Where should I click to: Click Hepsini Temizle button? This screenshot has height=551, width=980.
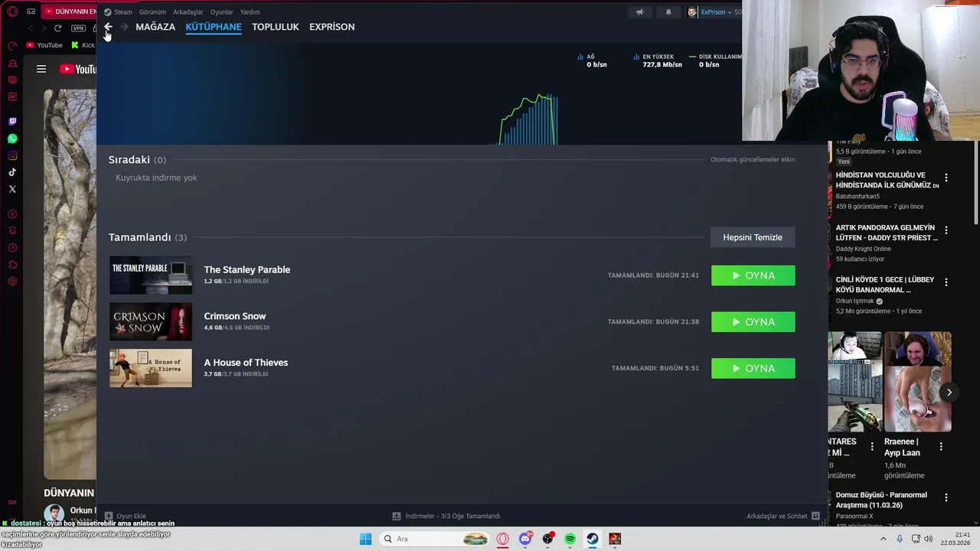click(x=753, y=237)
